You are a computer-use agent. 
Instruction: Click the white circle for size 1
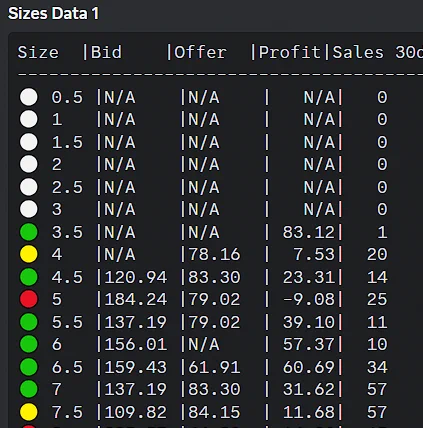(29, 119)
